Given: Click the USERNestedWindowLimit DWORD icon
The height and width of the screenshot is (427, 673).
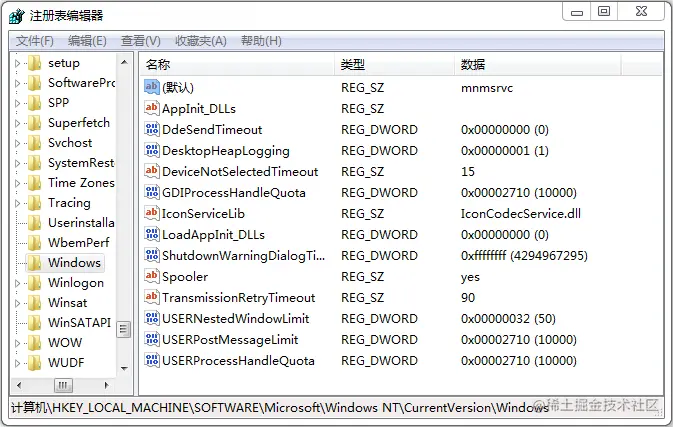Looking at the screenshot, I should click(152, 318).
